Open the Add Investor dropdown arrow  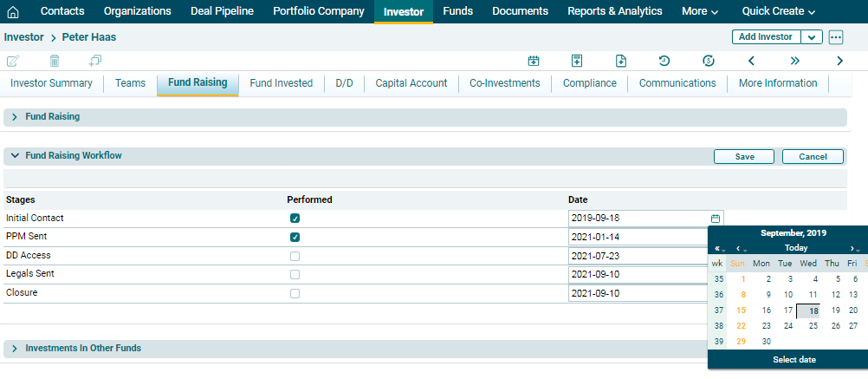tap(812, 37)
